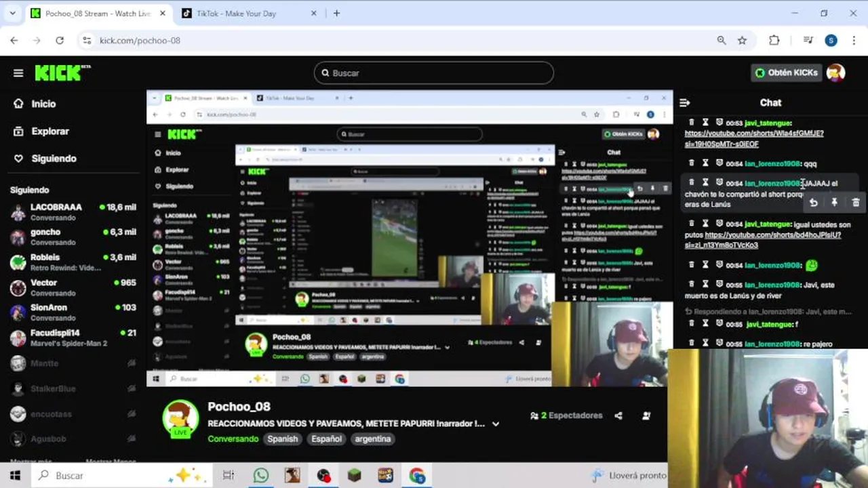The height and width of the screenshot is (488, 868).
Task: Open the offline Mantle channel
Action: click(73, 363)
